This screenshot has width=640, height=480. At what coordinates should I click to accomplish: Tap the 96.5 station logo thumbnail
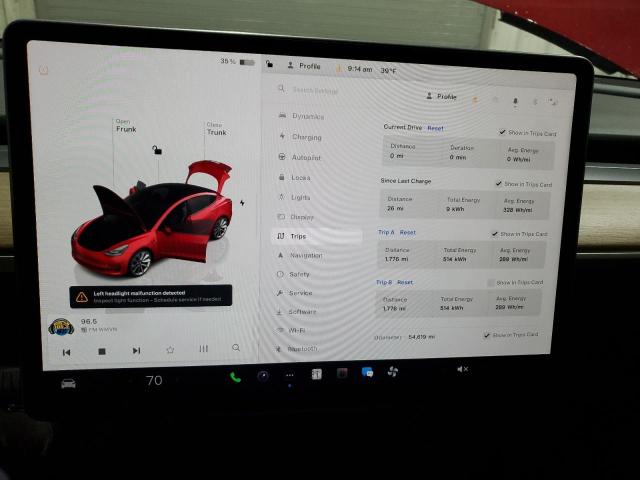[x=61, y=327]
